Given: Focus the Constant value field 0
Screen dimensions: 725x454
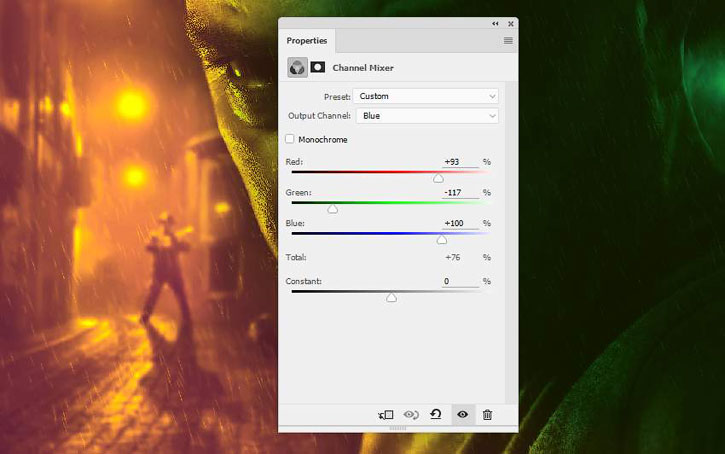Looking at the screenshot, I should coord(461,281).
